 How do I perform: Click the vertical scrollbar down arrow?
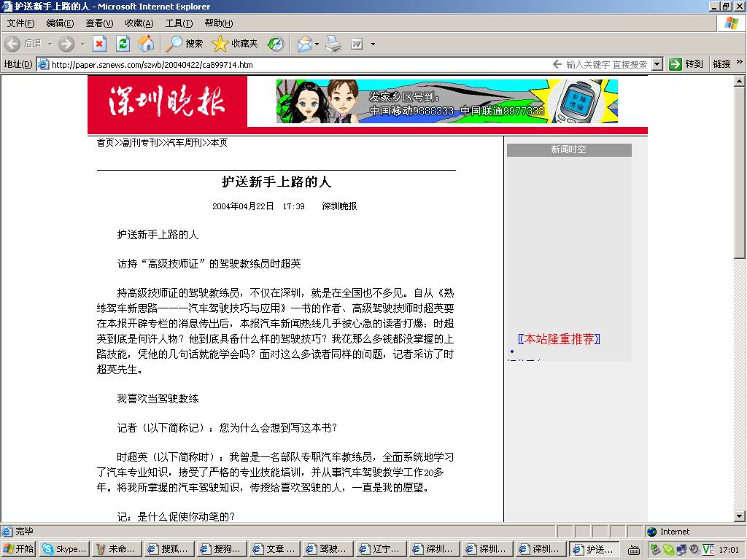point(740,516)
